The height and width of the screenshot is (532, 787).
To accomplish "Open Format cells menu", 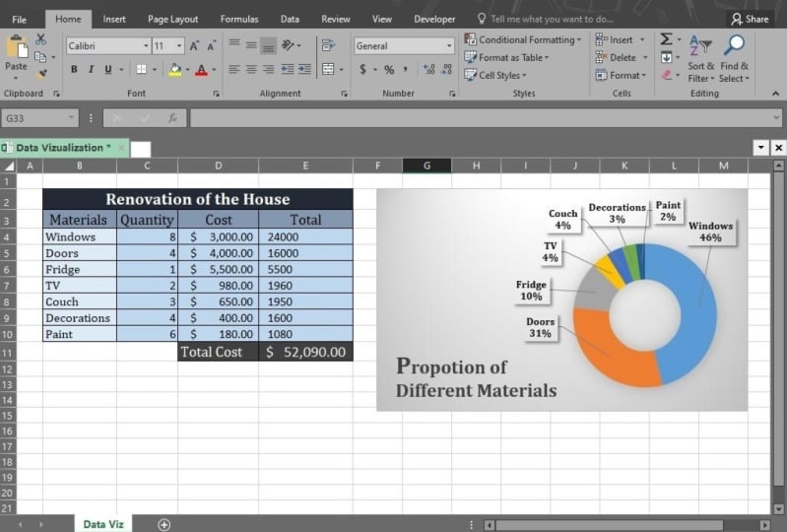I will (621, 75).
